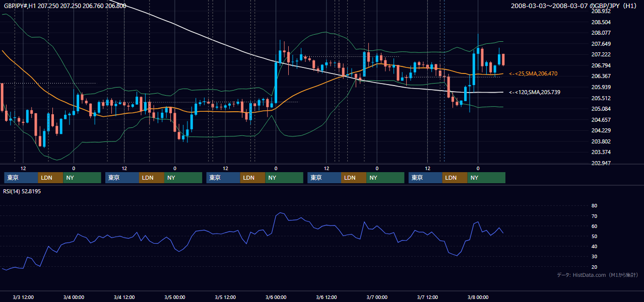Click price axis label 206.367

601,76
